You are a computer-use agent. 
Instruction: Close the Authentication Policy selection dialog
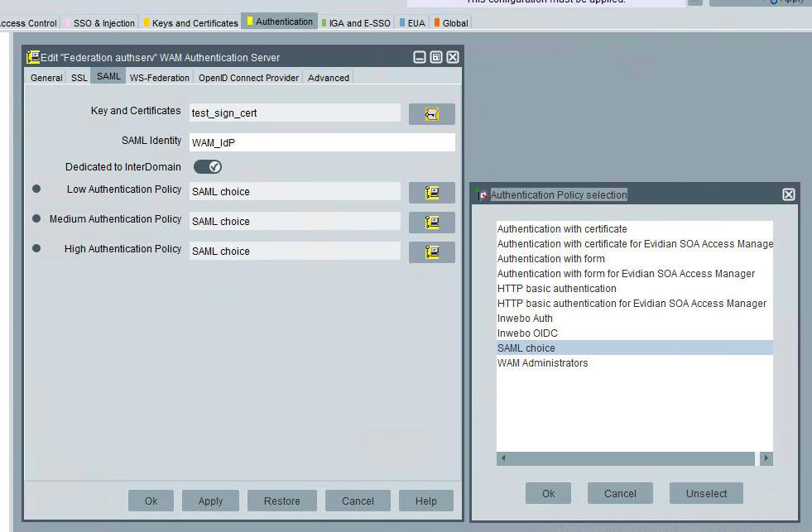pyautogui.click(x=788, y=194)
